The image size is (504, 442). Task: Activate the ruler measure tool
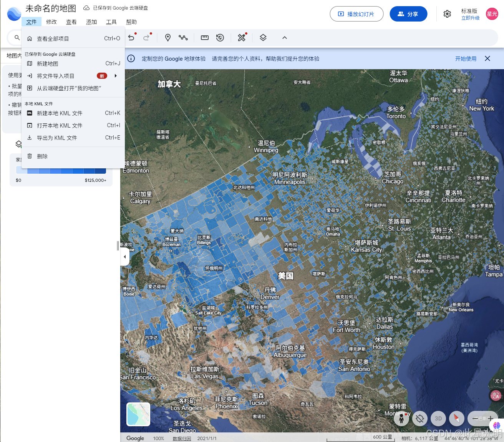point(205,38)
